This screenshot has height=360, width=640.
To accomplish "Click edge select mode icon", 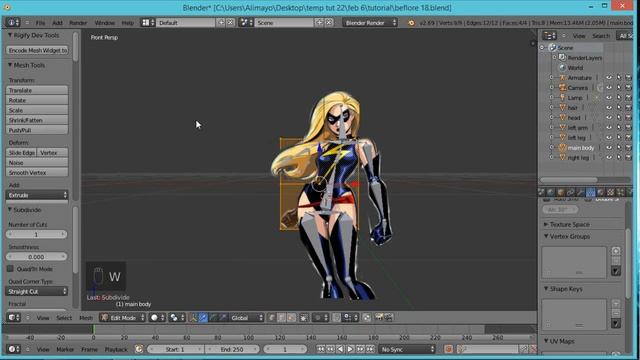I will point(282,318).
